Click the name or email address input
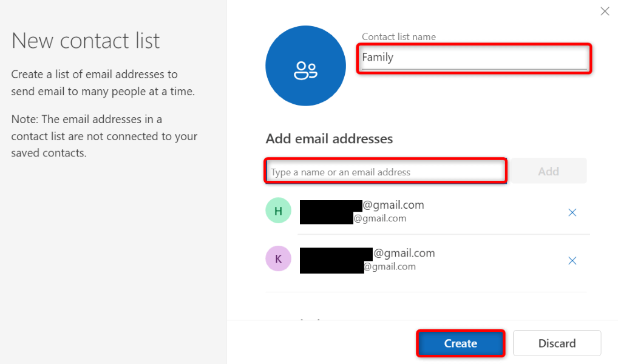This screenshot has width=618, height=364. coord(385,172)
